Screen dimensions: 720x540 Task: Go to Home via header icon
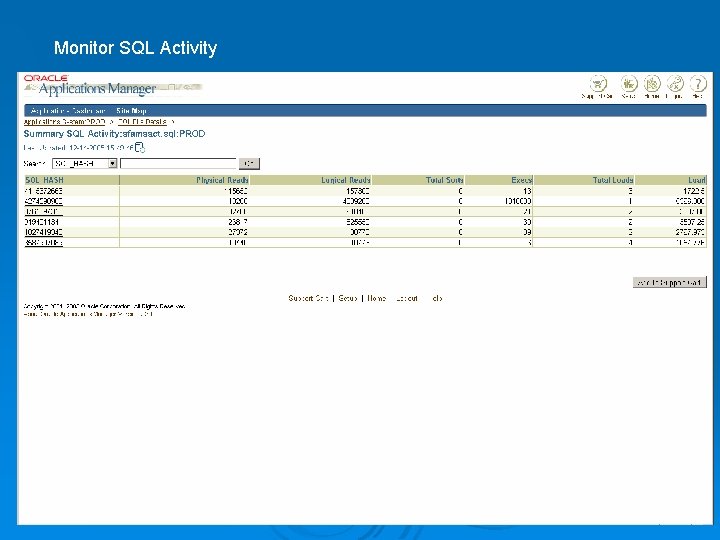coord(652,84)
